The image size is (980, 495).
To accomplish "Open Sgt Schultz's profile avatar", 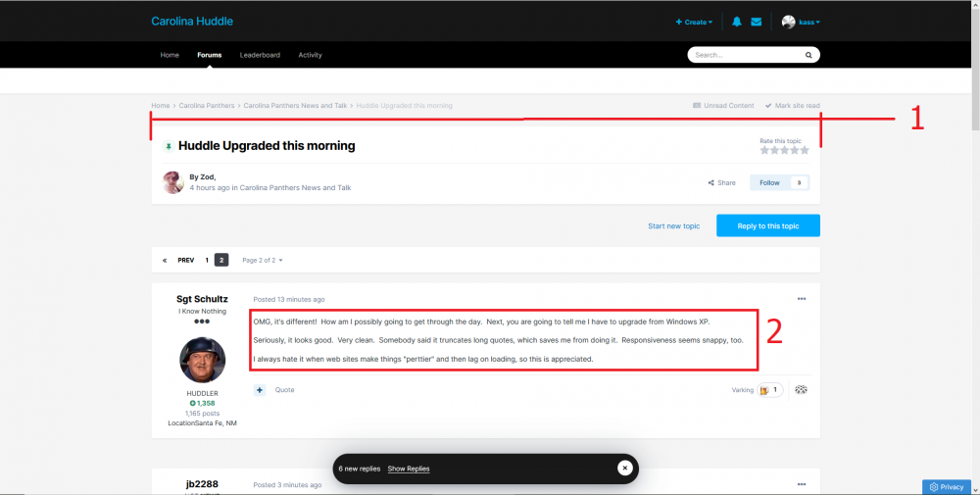I will (203, 360).
